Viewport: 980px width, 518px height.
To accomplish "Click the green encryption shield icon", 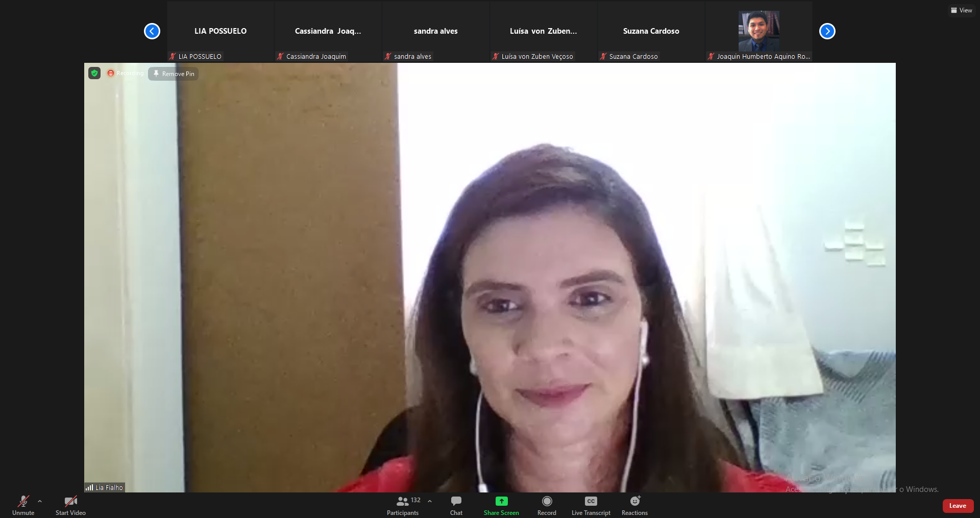I will [94, 73].
